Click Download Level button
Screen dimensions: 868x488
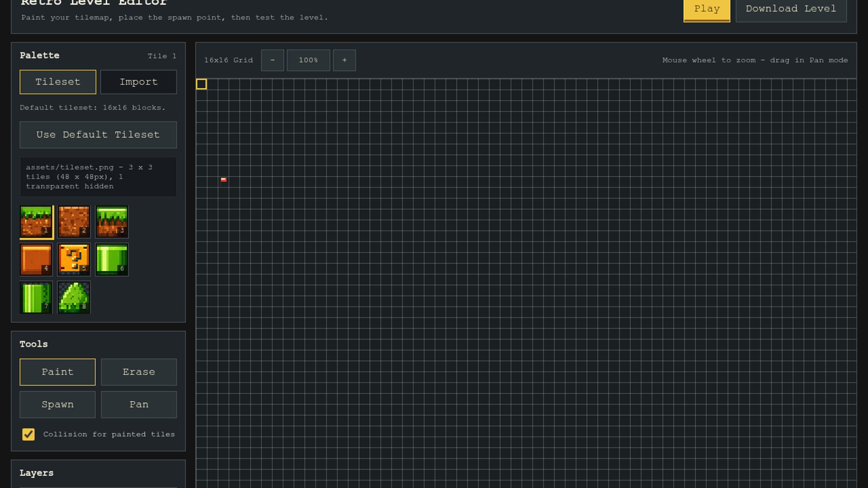791,9
